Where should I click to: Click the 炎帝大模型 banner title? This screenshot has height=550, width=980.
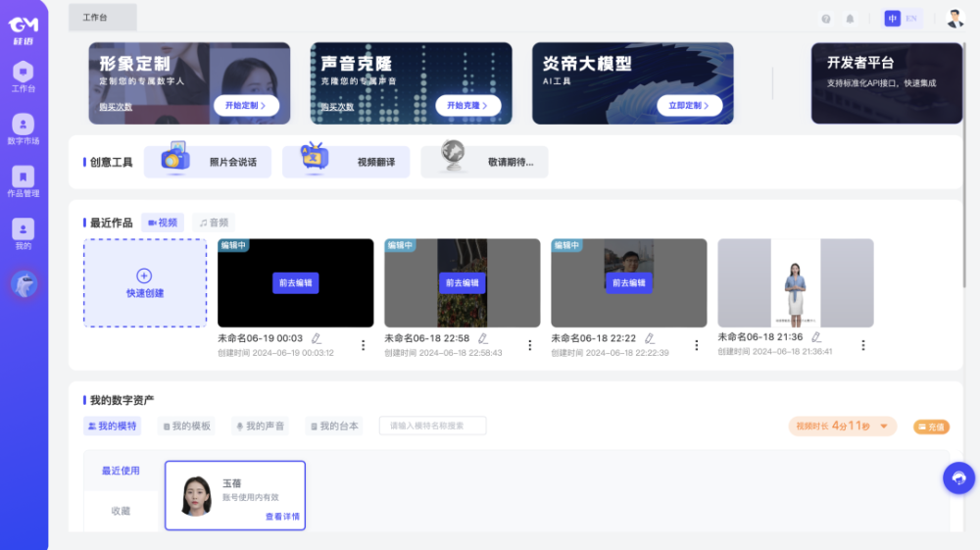[587, 64]
